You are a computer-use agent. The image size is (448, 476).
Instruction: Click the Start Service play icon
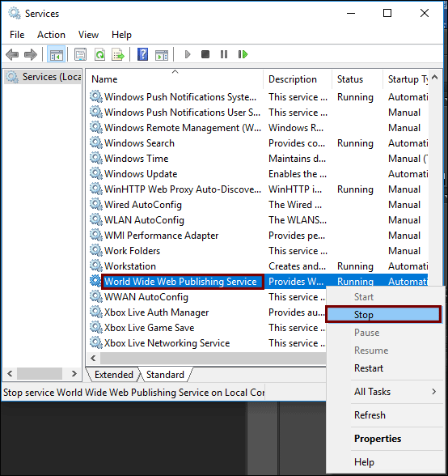(x=188, y=54)
